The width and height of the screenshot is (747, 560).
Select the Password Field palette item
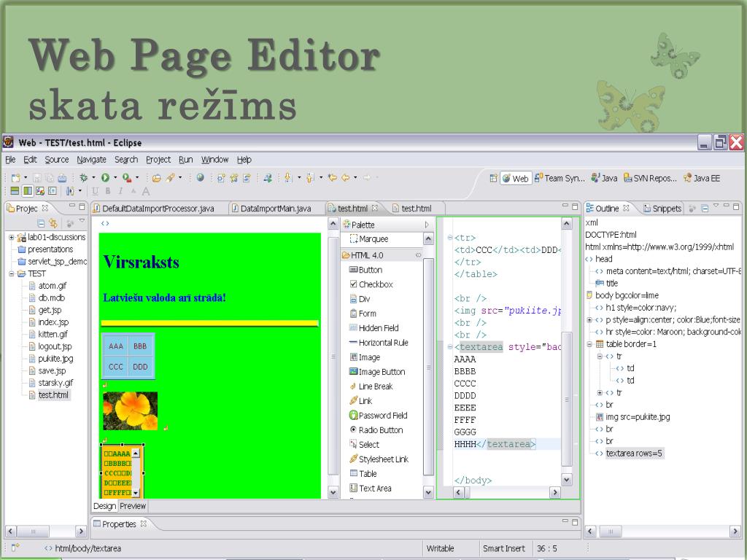point(379,415)
